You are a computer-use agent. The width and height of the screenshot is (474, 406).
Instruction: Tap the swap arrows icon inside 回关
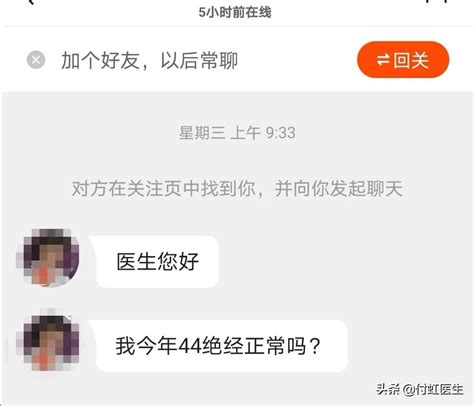coord(383,60)
